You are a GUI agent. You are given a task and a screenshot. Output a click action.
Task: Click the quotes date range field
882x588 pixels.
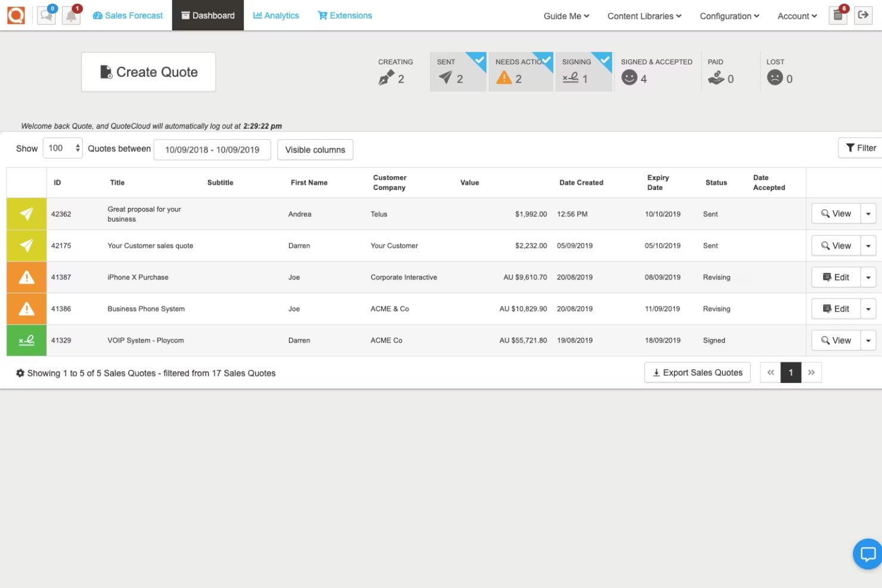point(212,150)
